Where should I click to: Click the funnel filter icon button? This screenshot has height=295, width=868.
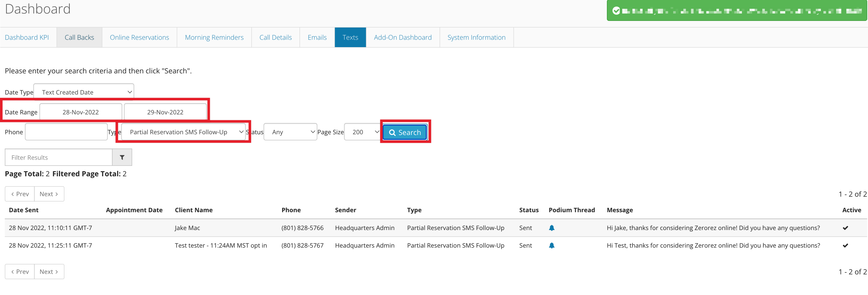coord(122,157)
